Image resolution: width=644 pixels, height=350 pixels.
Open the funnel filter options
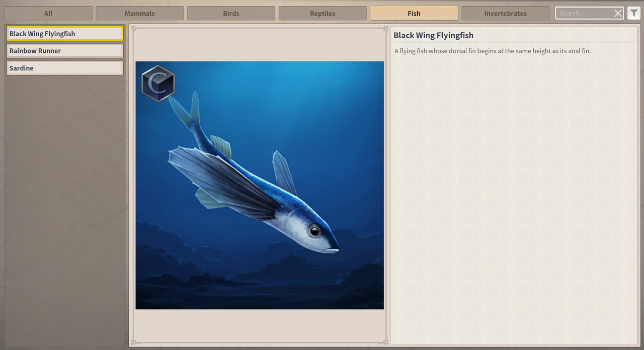(x=633, y=14)
